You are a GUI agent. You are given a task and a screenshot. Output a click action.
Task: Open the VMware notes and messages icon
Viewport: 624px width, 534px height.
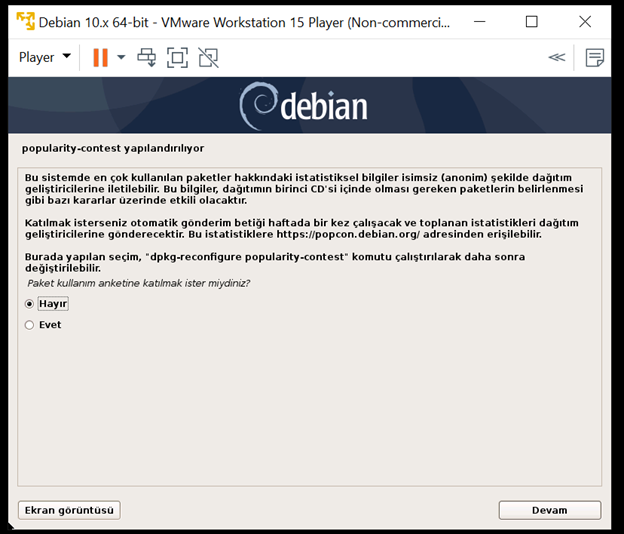pos(595,58)
